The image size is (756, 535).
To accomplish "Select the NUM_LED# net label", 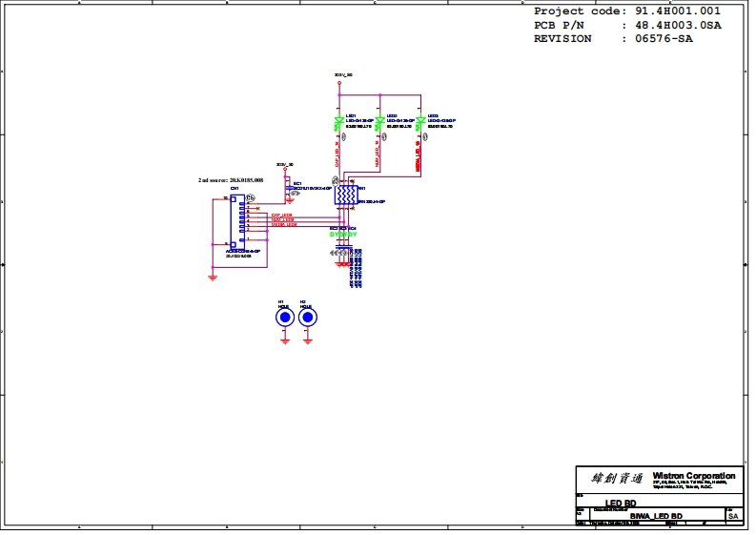I will (x=282, y=219).
